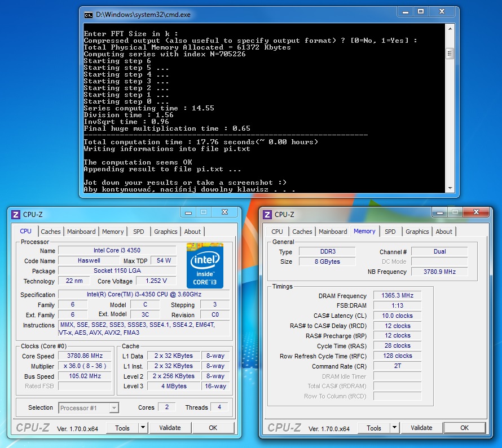Expand Tools dropdown arrow in right CPU-Z
The image size is (502, 448).
tap(394, 428)
